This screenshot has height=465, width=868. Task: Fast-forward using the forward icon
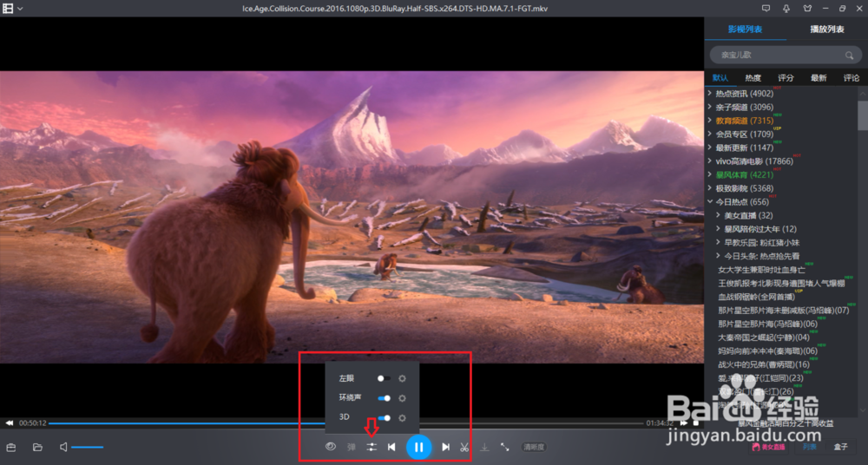click(684, 423)
